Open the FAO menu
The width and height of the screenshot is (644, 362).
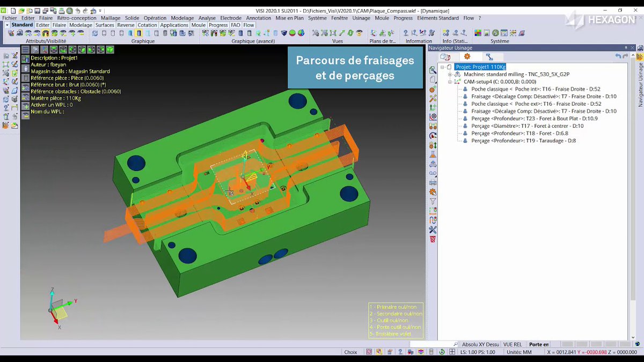click(236, 25)
